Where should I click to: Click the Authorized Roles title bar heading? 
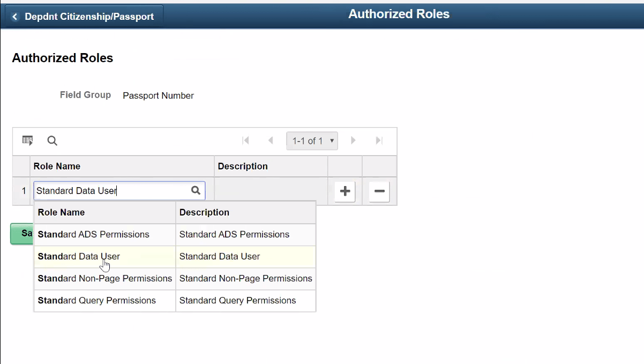[x=399, y=14]
